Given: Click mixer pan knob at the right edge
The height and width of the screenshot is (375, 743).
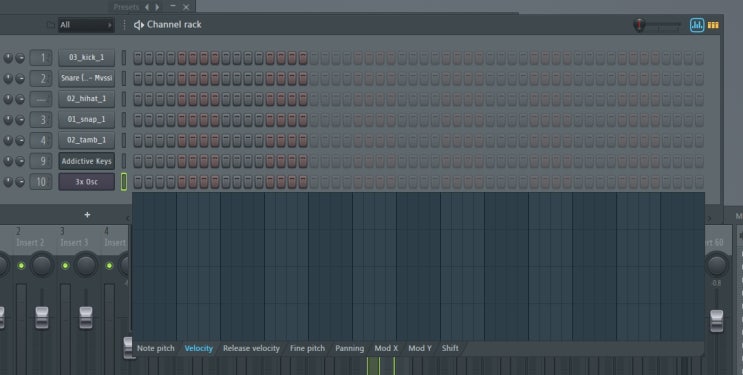Looking at the screenshot, I should tap(716, 265).
